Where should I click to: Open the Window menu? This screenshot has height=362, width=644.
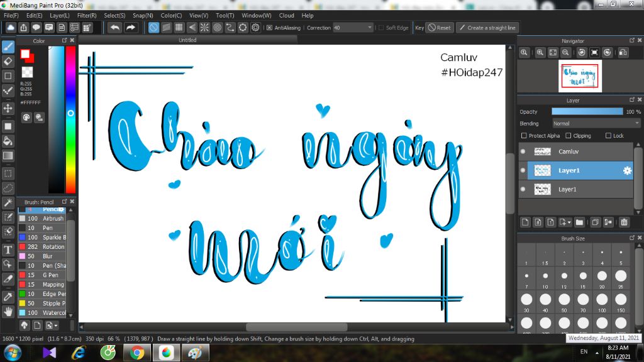click(x=257, y=16)
